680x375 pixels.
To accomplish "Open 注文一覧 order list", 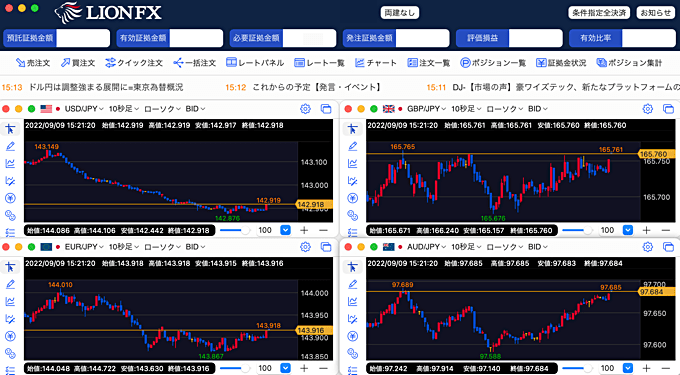I will click(x=428, y=63).
